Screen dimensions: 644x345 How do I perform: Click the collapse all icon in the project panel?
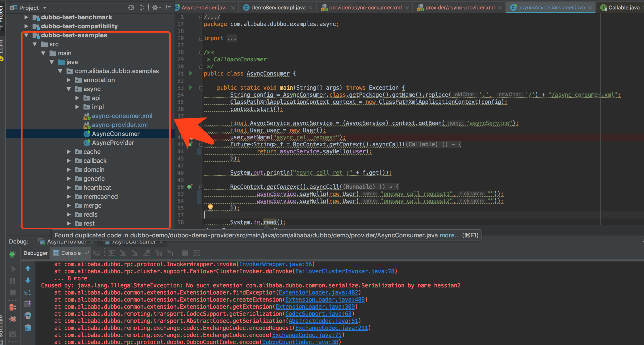click(141, 8)
